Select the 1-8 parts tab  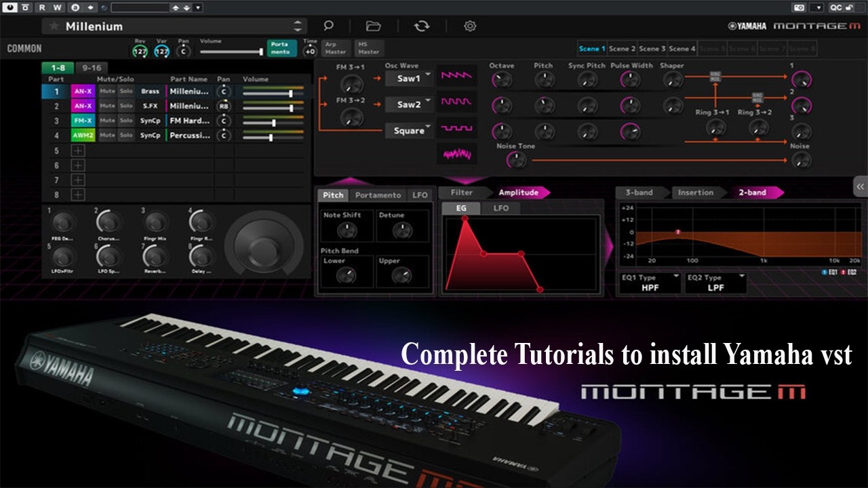click(58, 68)
